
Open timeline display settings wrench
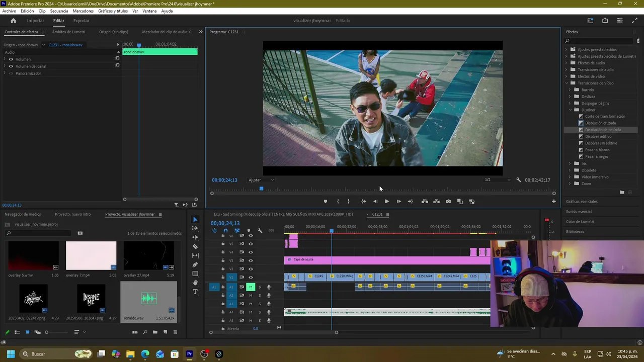pos(260,231)
